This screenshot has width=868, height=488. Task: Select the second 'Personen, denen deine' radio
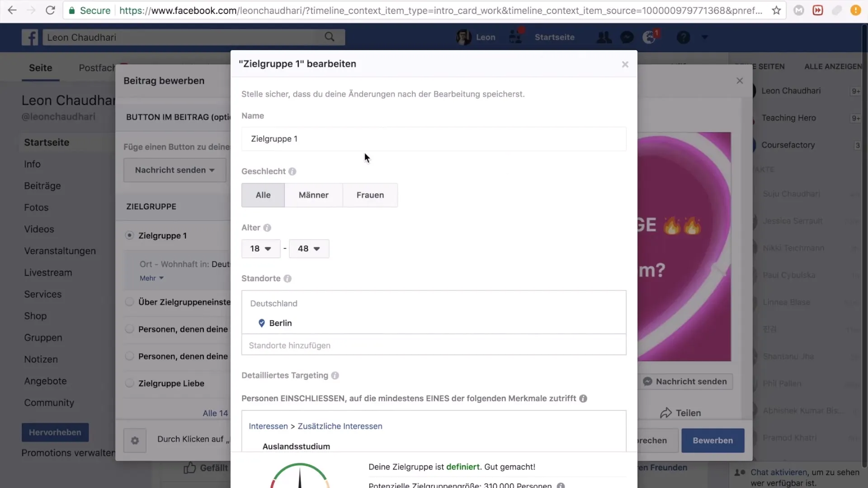(x=130, y=356)
